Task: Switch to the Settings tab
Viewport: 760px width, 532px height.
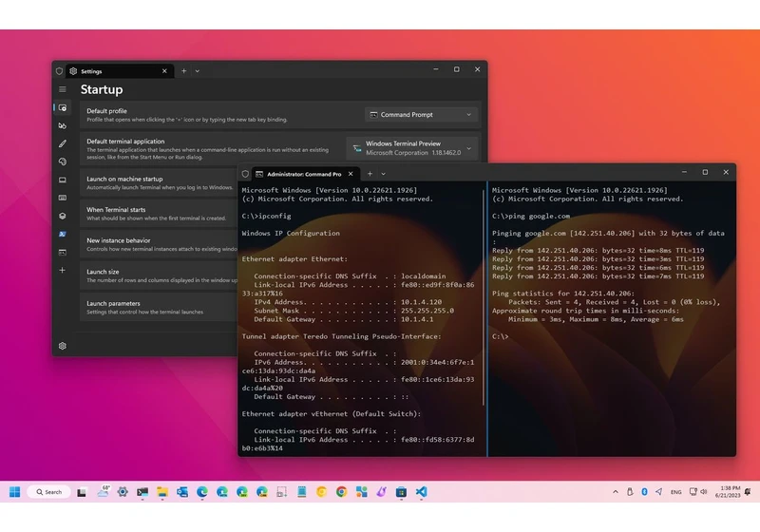Action: (x=120, y=71)
